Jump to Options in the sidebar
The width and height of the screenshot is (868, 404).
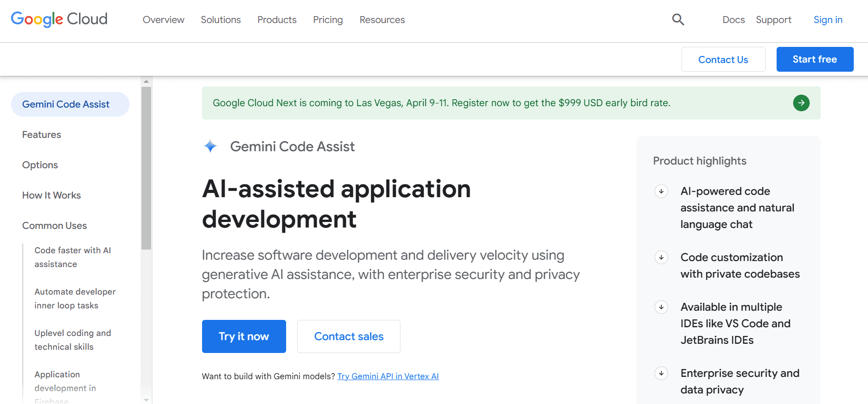[40, 165]
